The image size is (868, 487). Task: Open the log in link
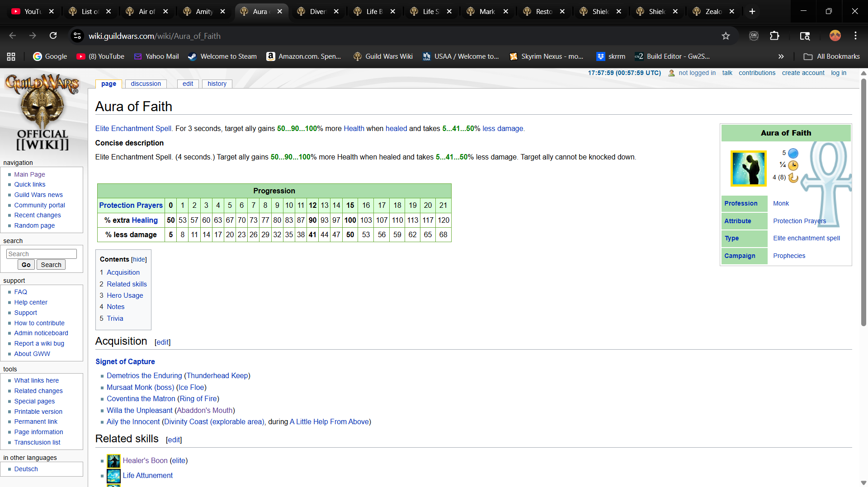[839, 73]
